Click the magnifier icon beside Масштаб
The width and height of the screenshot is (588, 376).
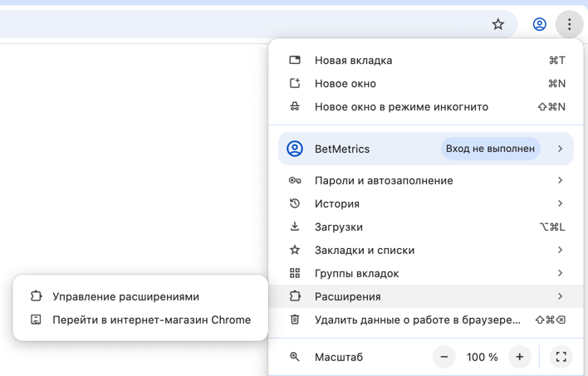[295, 357]
